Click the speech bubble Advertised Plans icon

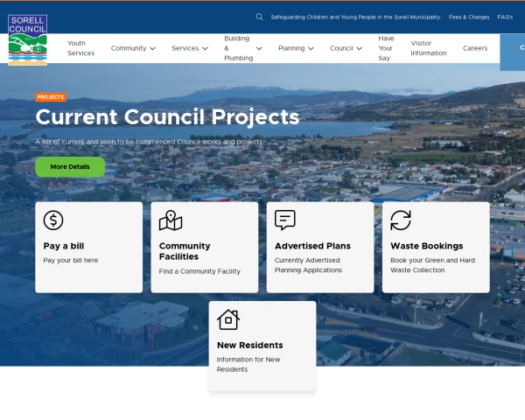[285, 220]
